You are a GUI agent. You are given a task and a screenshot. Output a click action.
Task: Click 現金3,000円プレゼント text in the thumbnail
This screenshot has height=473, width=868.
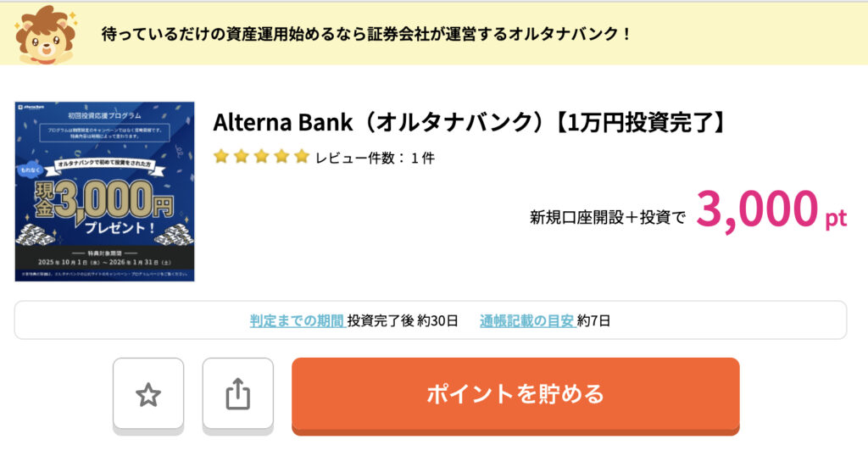click(103, 212)
